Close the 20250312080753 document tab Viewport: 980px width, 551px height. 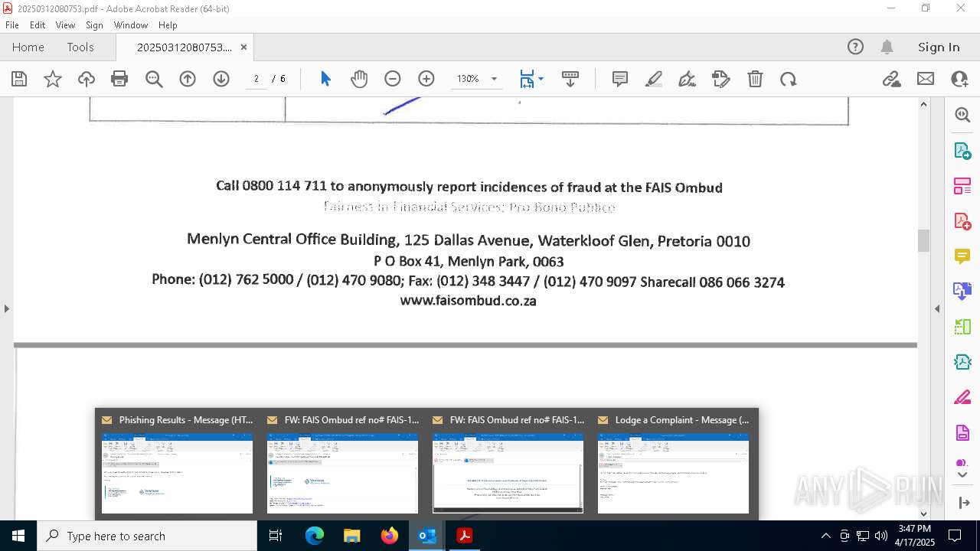243,47
